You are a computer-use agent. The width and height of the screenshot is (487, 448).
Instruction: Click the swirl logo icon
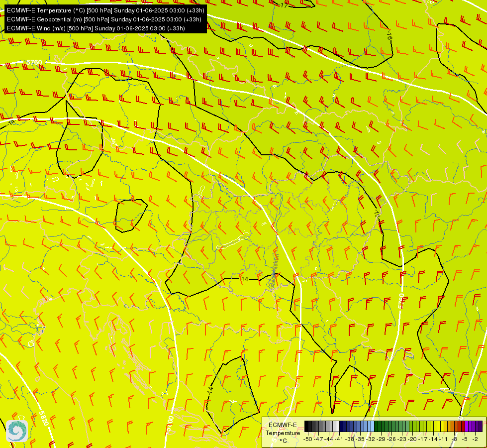click(17, 431)
